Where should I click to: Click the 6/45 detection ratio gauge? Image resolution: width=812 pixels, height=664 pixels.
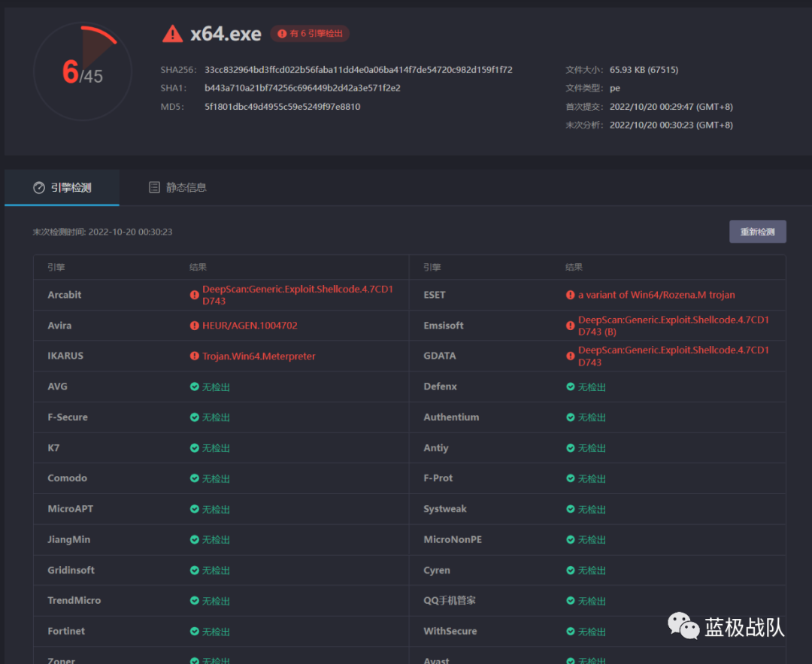coord(83,71)
